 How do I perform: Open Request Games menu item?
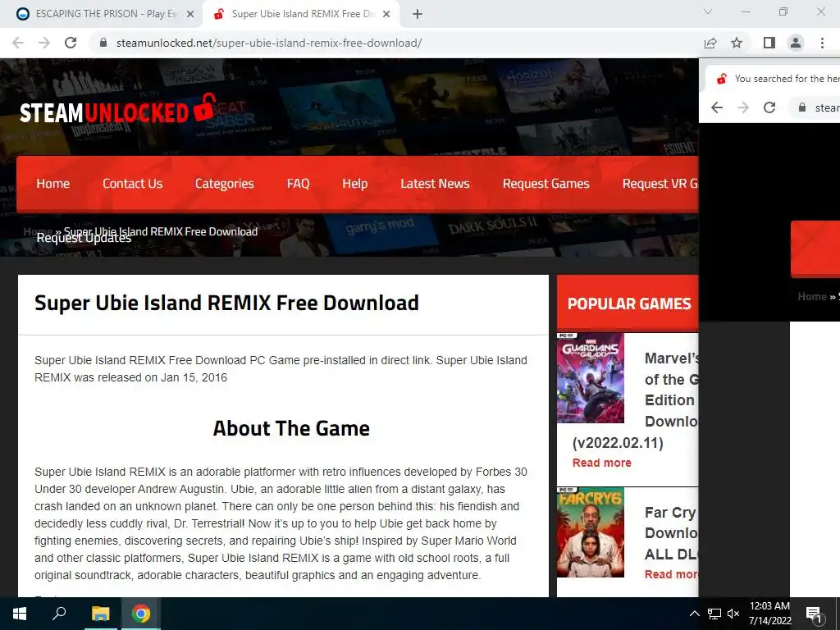pyautogui.click(x=546, y=184)
